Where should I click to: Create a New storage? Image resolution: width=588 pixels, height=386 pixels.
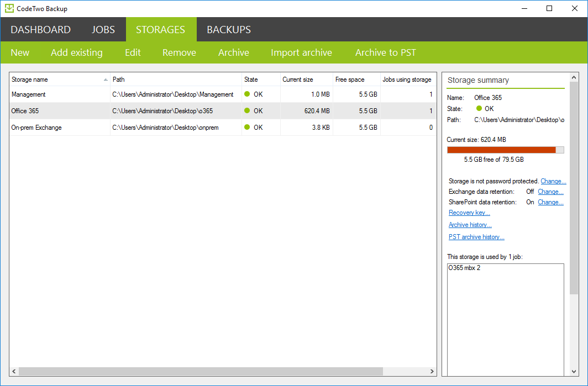[x=20, y=52]
